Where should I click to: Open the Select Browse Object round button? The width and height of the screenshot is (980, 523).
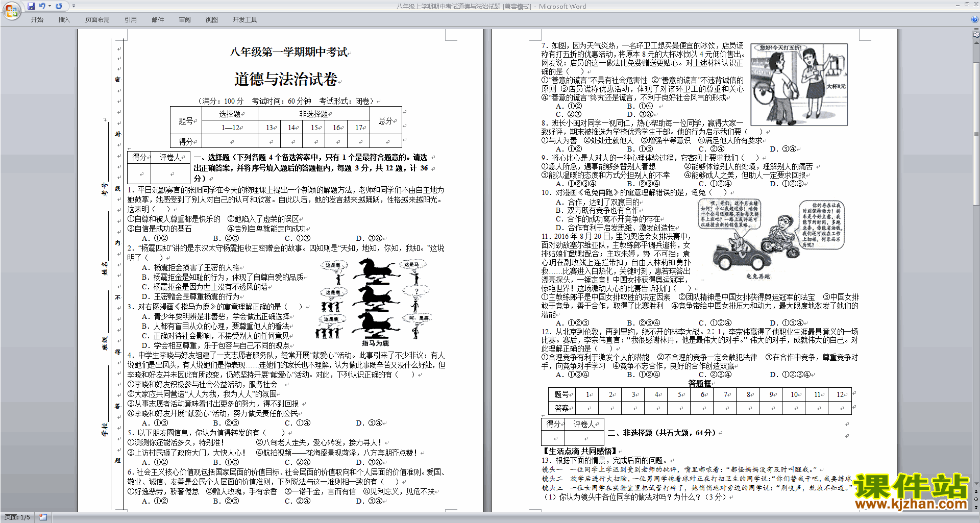(x=976, y=499)
